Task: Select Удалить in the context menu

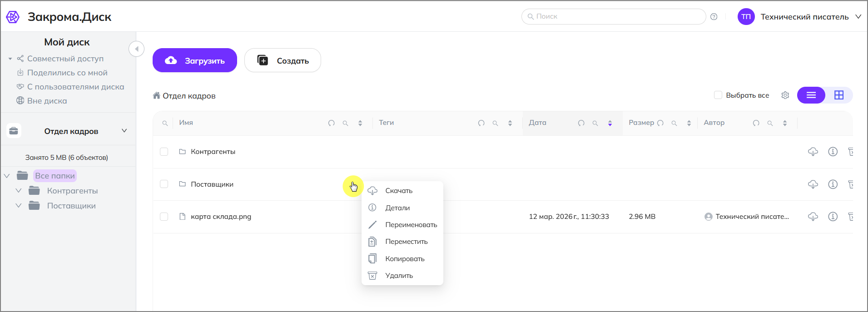Action: click(399, 276)
